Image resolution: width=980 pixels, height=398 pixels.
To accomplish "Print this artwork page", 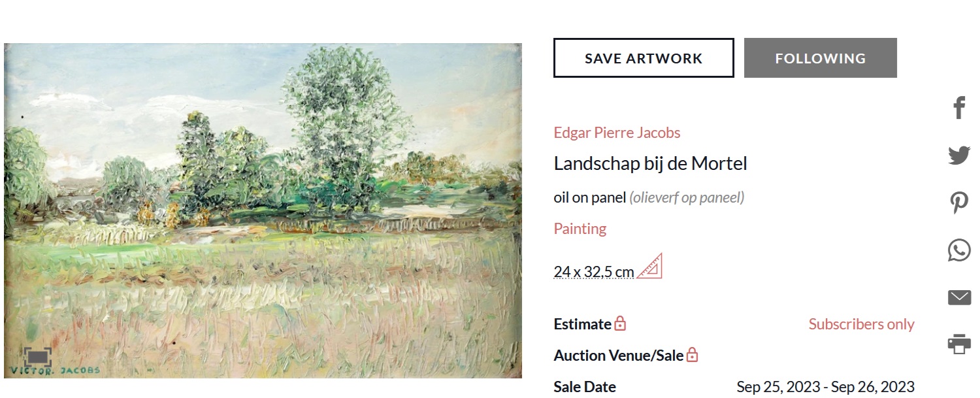I will click(958, 344).
